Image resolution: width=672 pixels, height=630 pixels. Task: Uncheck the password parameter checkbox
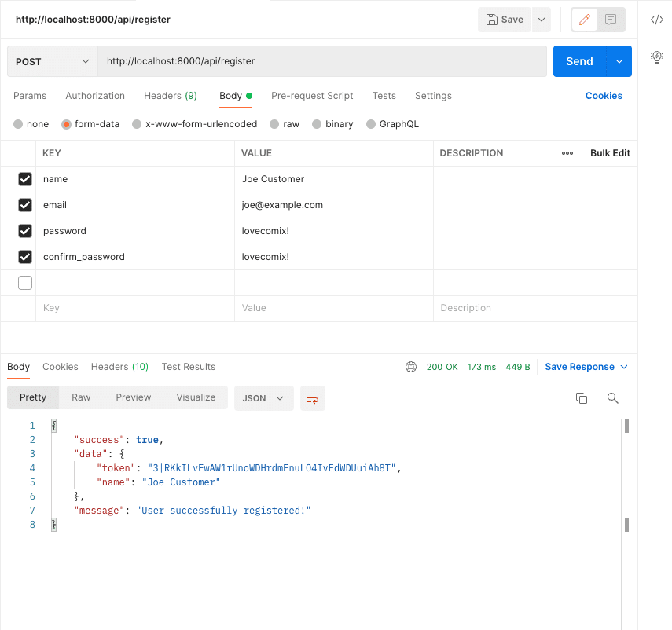pos(25,231)
